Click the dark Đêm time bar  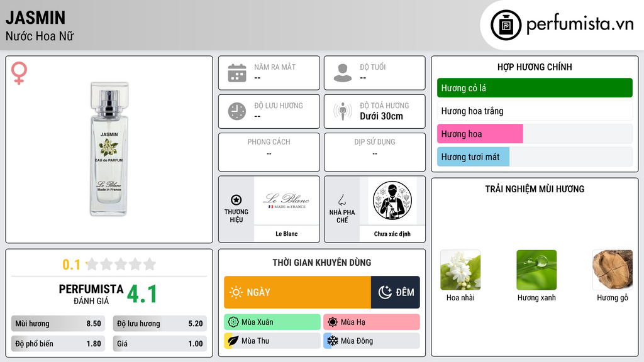tap(396, 292)
